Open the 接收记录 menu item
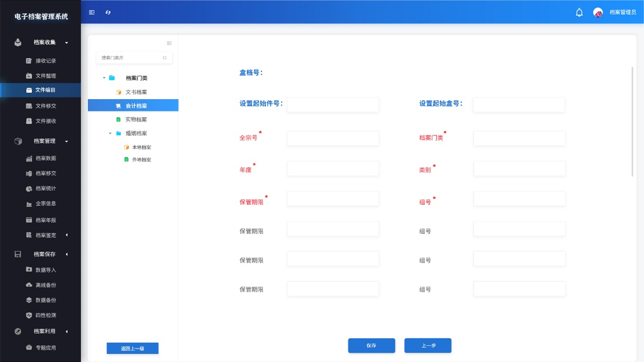This screenshot has height=362, width=644. pos(45,61)
